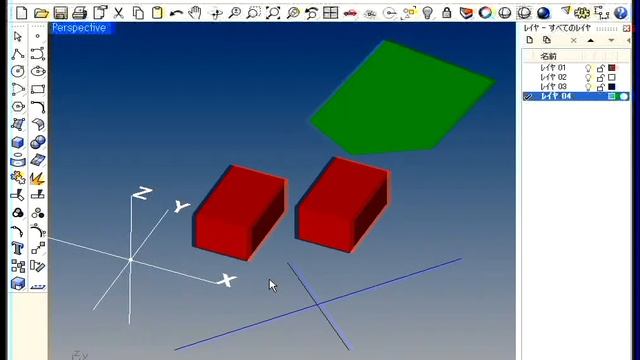Activate the Pan hand tool

pos(195,13)
